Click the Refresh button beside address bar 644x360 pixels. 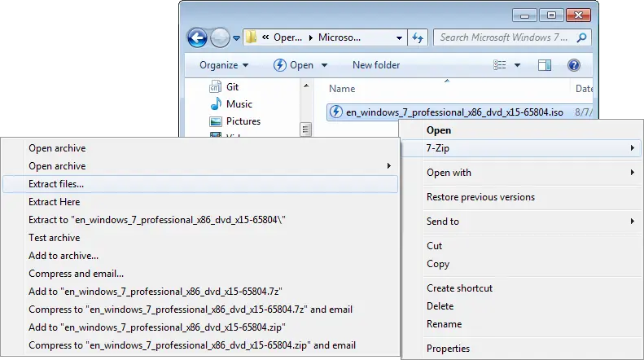click(418, 37)
